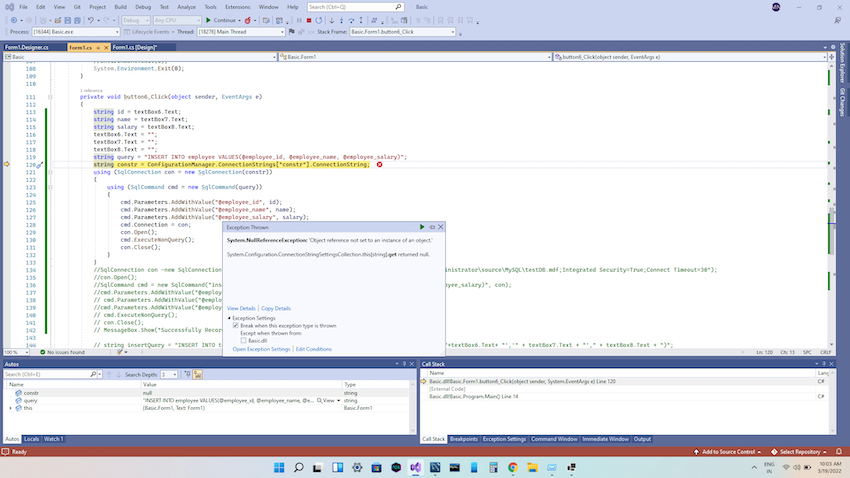Image resolution: width=850 pixels, height=478 pixels.
Task: Click the Copy Details link
Action: coord(276,308)
